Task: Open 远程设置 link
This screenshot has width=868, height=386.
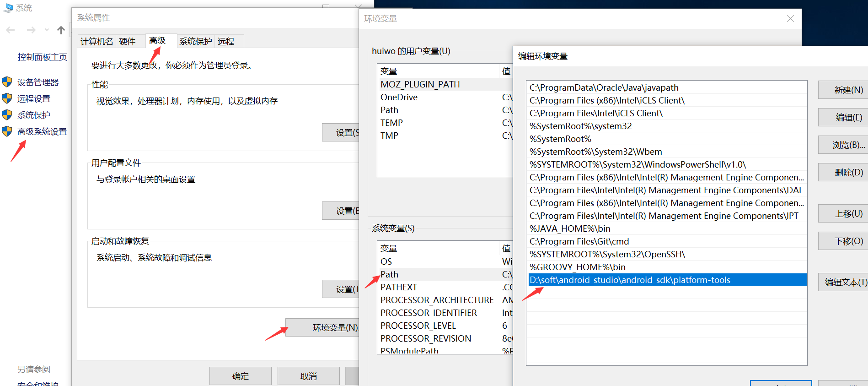Action: tap(34, 98)
